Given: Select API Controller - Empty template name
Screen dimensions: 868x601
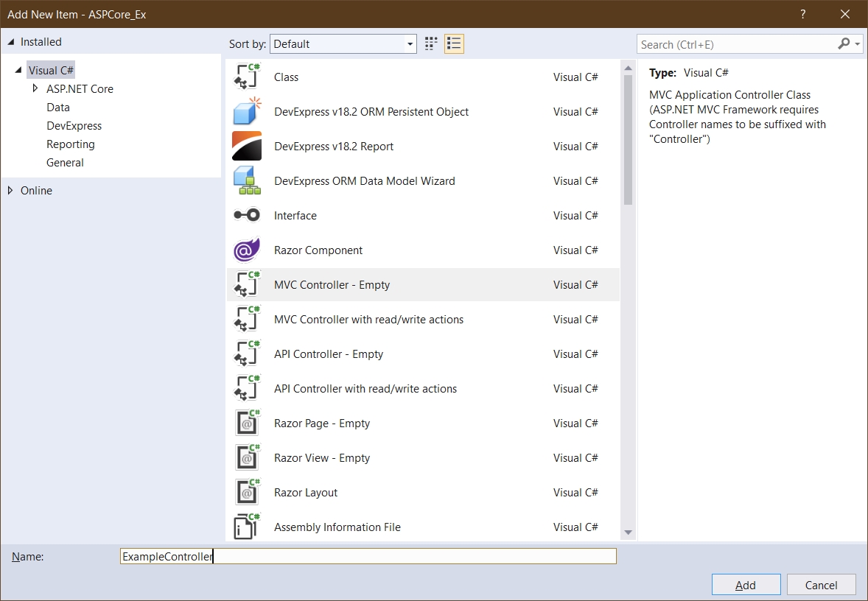Looking at the screenshot, I should coord(329,354).
